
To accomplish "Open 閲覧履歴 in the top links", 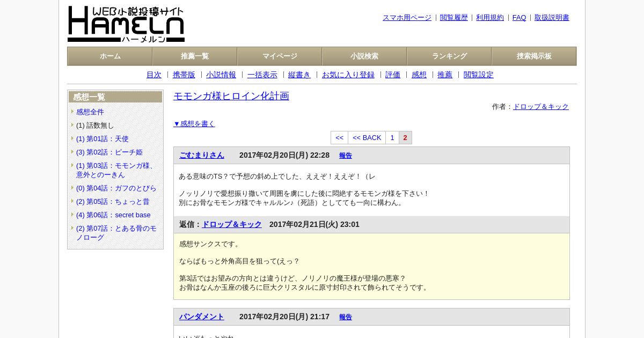I will 454,18.
